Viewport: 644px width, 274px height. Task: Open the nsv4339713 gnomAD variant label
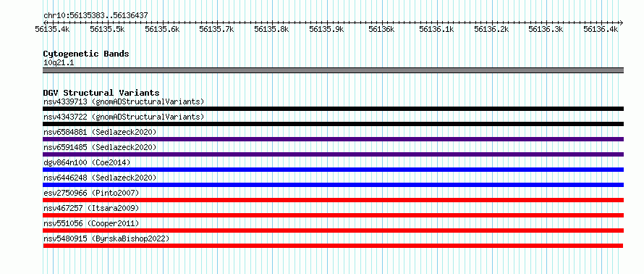(124, 101)
